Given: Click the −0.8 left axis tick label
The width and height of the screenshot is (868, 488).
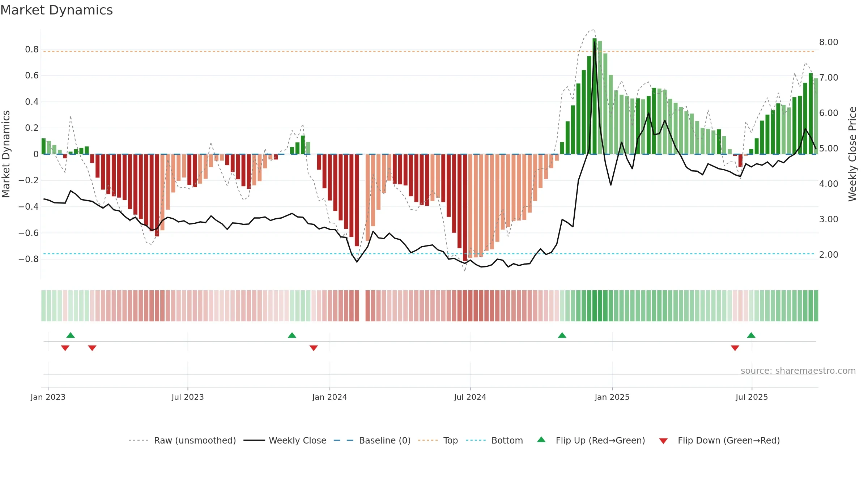Looking at the screenshot, I should coord(29,259).
